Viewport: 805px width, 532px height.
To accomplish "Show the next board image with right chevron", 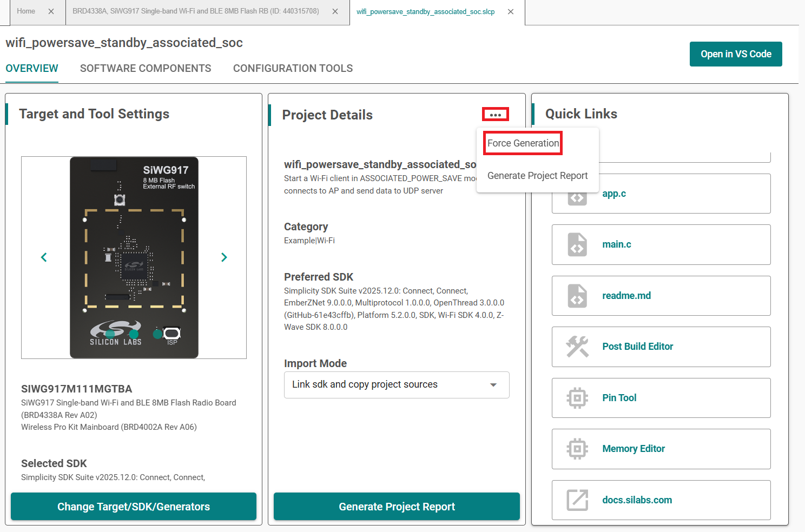I will 224,257.
